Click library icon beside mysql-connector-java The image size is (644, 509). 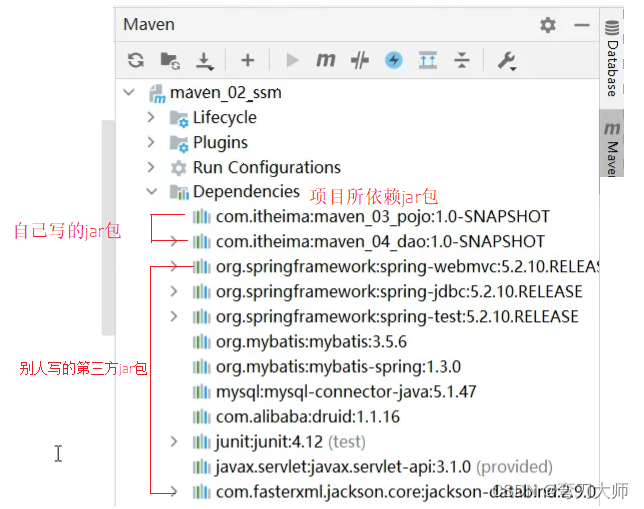click(x=202, y=392)
